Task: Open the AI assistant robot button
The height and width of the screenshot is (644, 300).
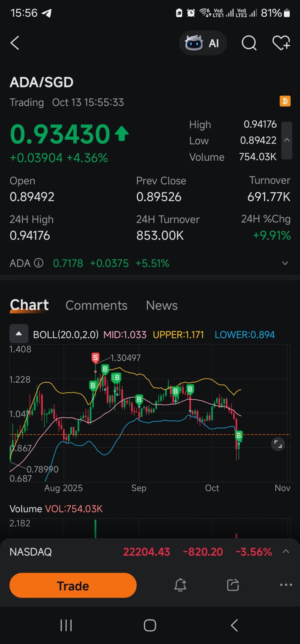Action: [203, 43]
